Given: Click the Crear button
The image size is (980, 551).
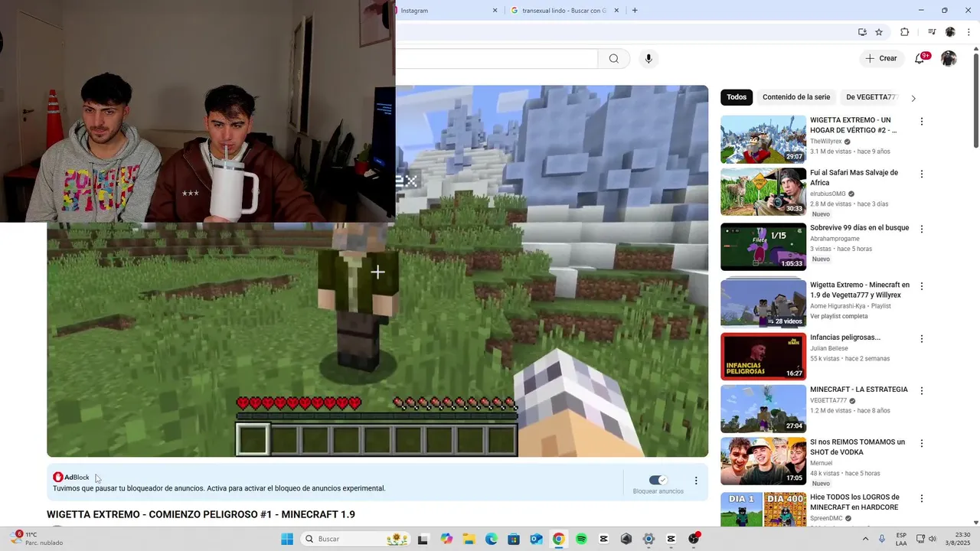Looking at the screenshot, I should click(880, 59).
